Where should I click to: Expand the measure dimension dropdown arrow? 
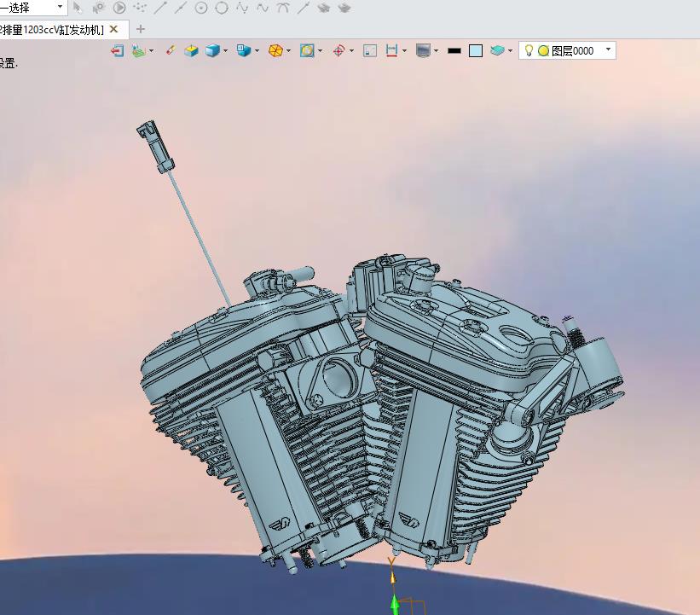click(x=404, y=51)
